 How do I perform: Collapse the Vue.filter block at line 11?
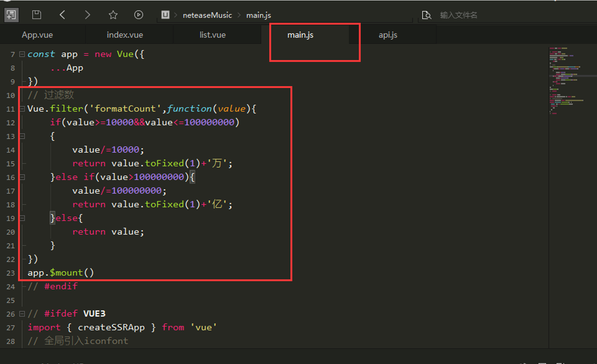click(x=22, y=109)
